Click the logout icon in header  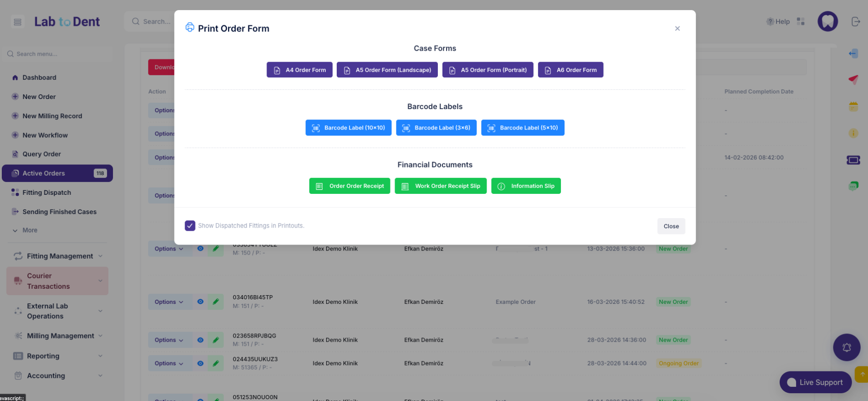855,21
